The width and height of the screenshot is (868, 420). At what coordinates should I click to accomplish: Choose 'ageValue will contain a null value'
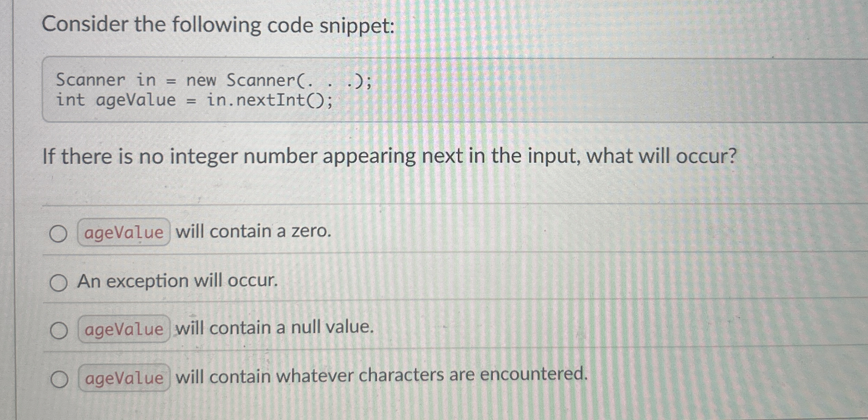[58, 330]
